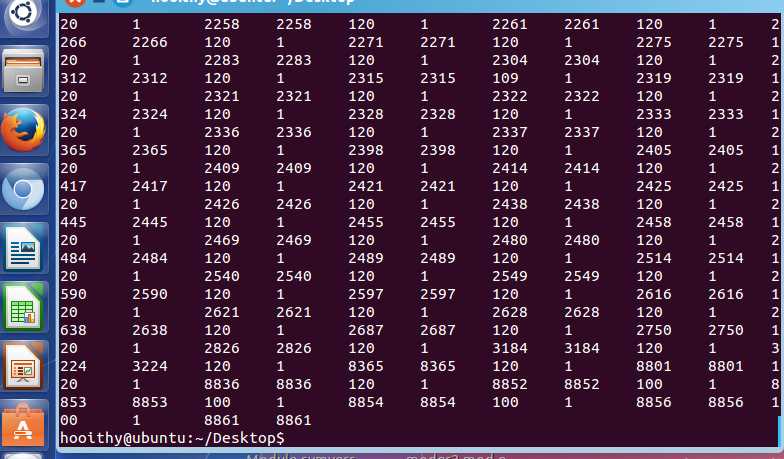Screen dimensions: 784x459
Task: Launch Firefox from the launcher
Action: tap(24, 130)
